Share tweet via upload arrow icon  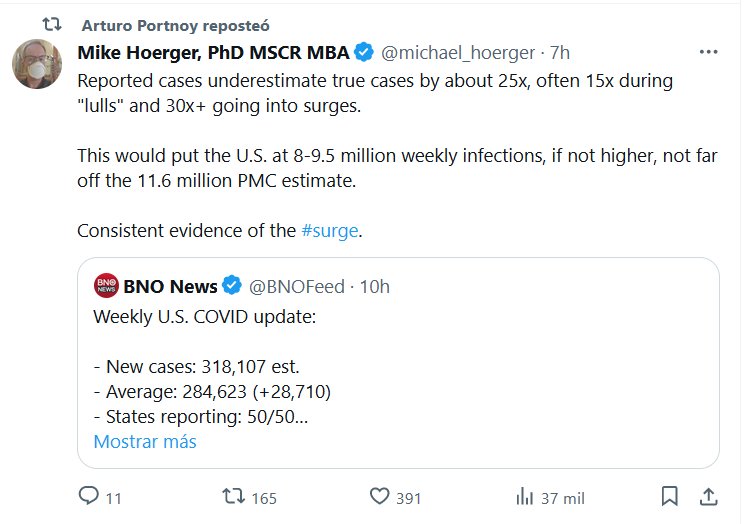(706, 496)
